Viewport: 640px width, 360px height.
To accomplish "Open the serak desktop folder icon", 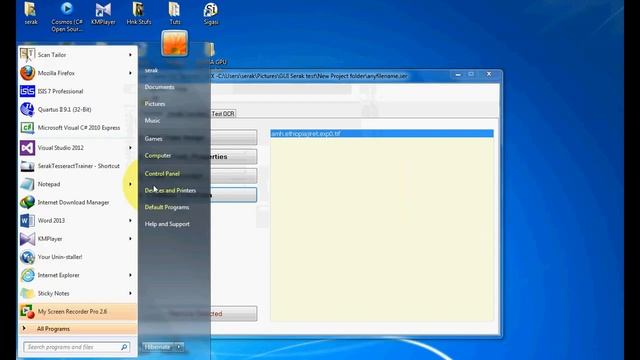I will point(31,9).
